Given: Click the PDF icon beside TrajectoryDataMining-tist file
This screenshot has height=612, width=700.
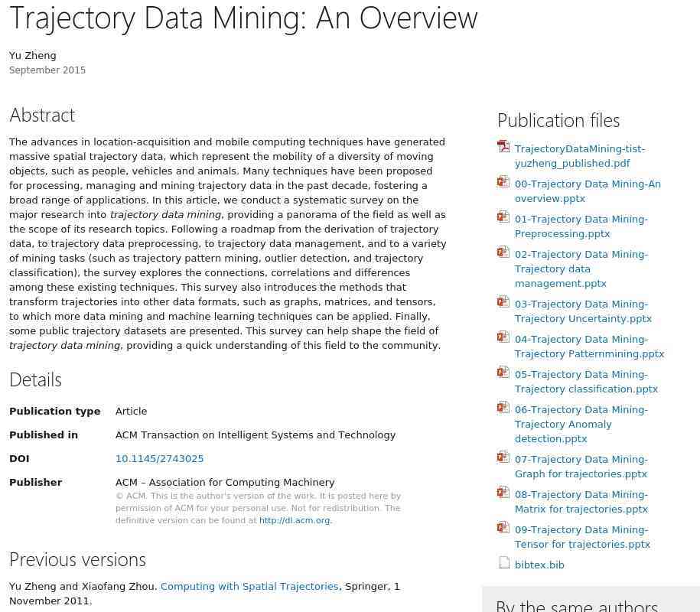Looking at the screenshot, I should 503,146.
